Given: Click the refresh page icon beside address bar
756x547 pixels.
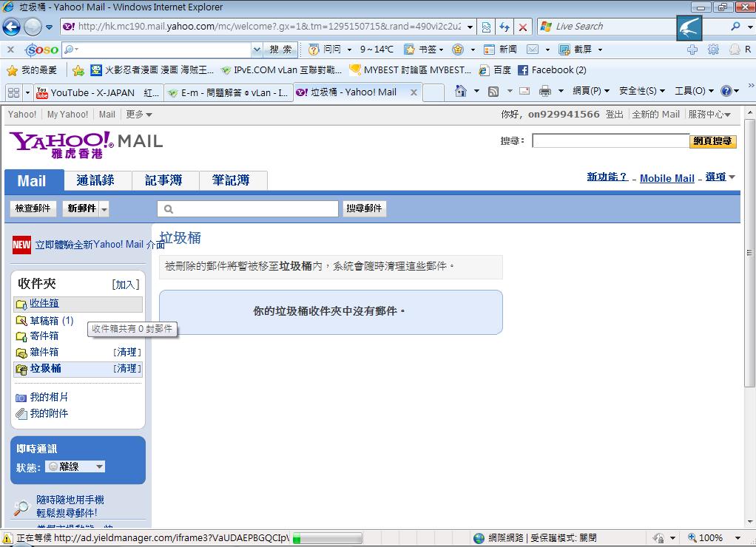Looking at the screenshot, I should click(504, 27).
